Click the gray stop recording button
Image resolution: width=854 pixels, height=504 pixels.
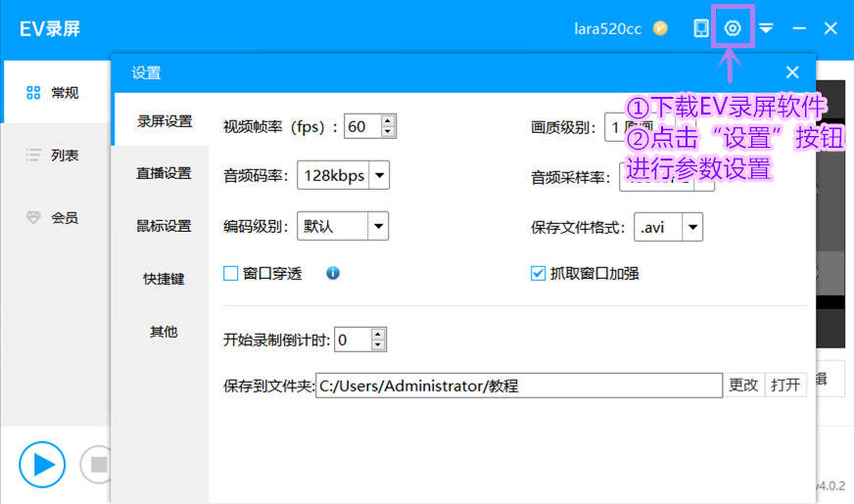click(x=98, y=465)
